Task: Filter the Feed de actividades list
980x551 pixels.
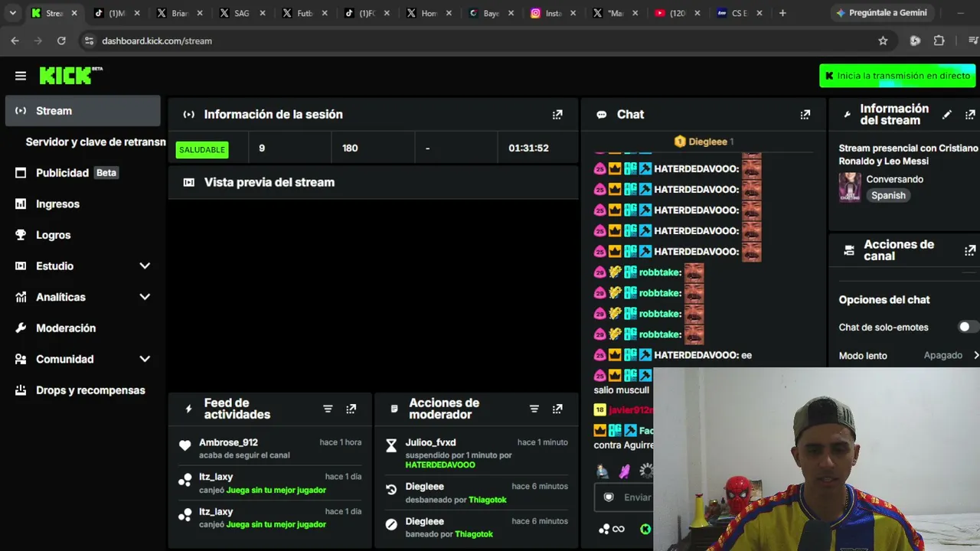Action: [x=328, y=409]
